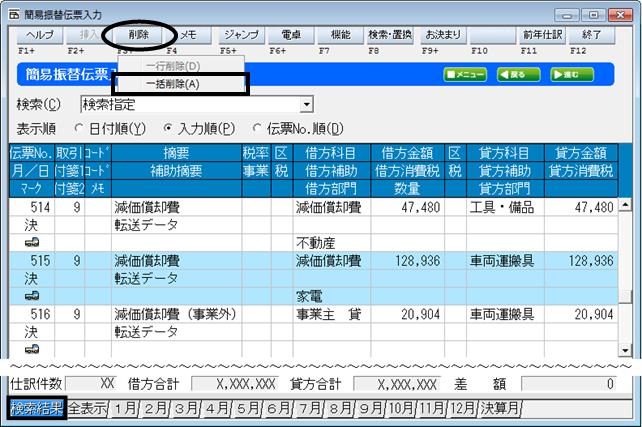Screen dimensions: 642x427
Task: Click the truck mark icon in row 514
Action: tap(32, 242)
